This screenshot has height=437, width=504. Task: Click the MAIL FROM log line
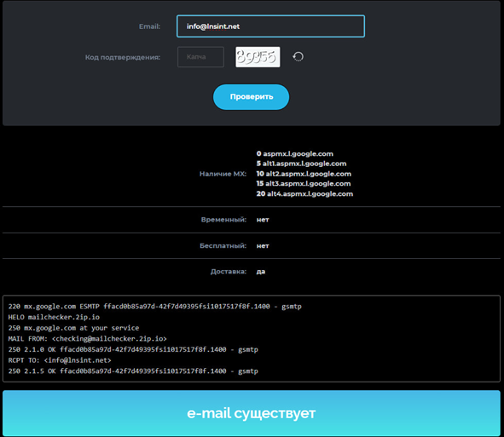88,339
